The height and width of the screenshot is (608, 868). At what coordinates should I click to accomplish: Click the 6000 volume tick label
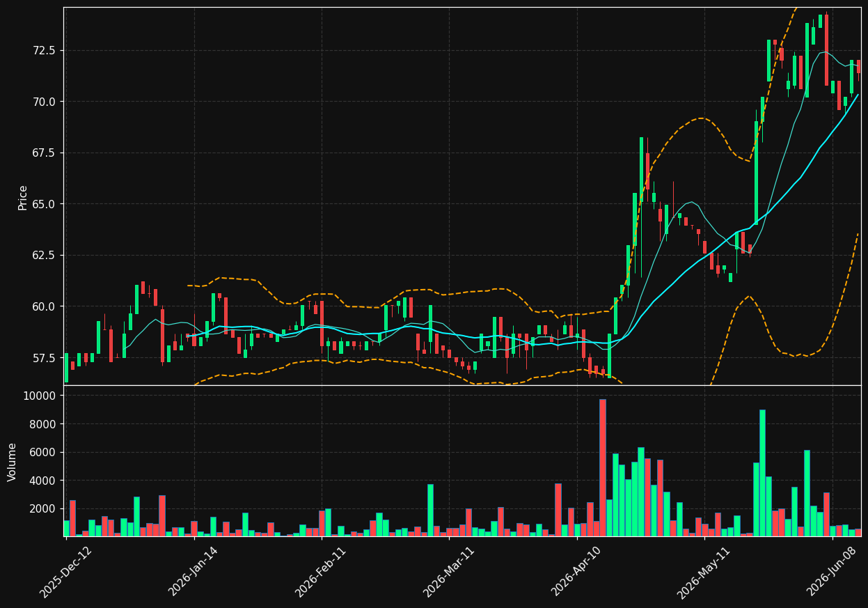pyautogui.click(x=42, y=453)
